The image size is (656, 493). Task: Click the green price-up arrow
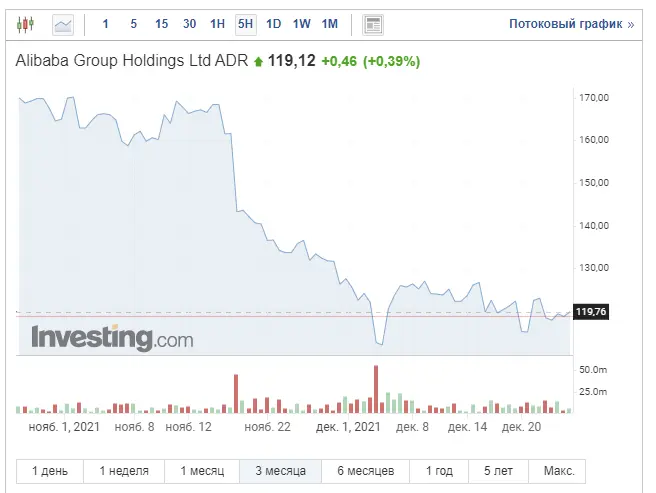pyautogui.click(x=258, y=62)
